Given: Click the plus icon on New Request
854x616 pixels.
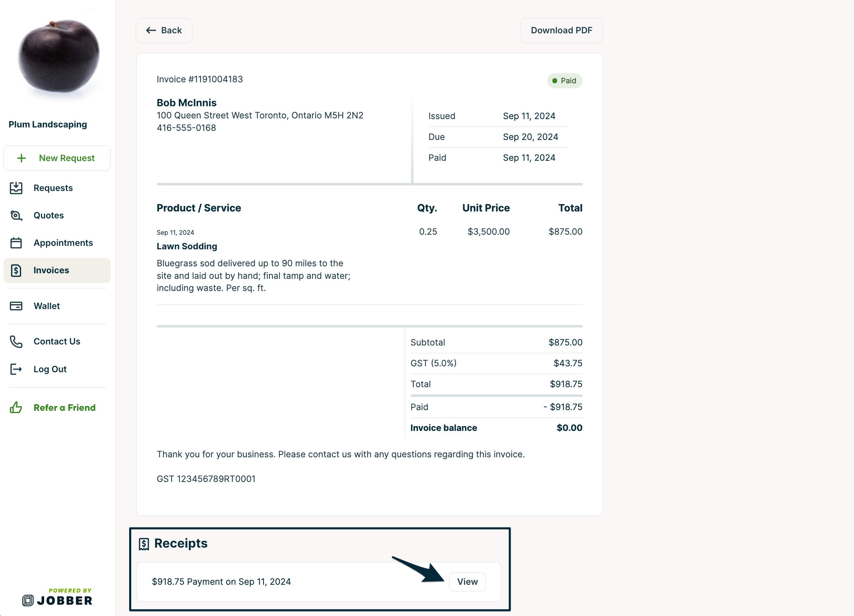Looking at the screenshot, I should 22,158.
